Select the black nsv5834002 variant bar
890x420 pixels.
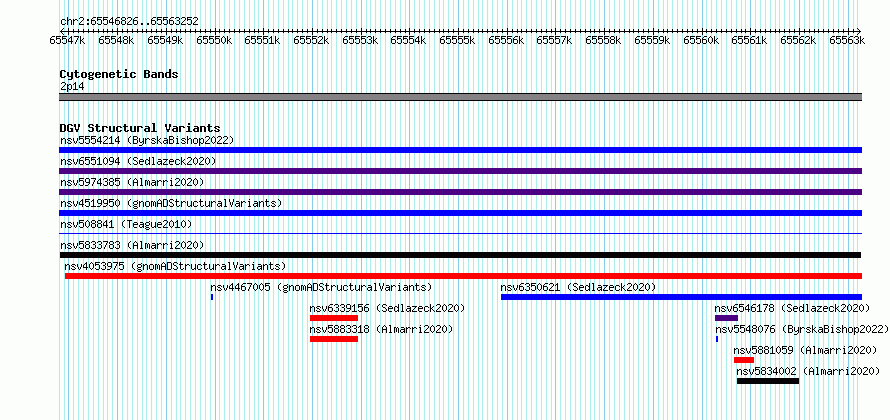(x=768, y=381)
